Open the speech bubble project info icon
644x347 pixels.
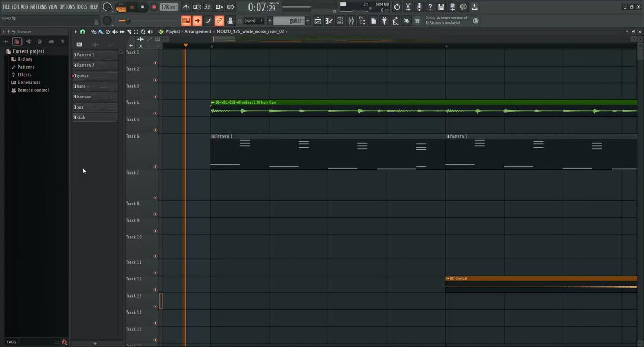(463, 7)
